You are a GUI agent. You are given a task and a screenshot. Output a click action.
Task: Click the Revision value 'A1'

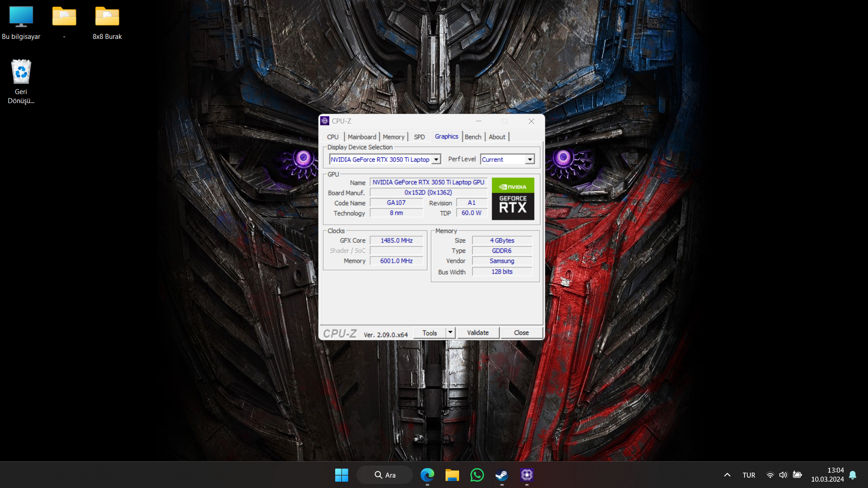pos(472,203)
